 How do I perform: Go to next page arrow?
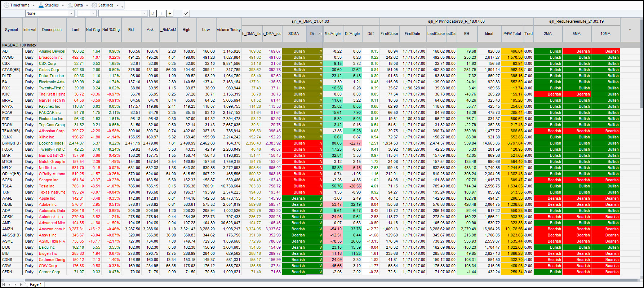[15, 284]
